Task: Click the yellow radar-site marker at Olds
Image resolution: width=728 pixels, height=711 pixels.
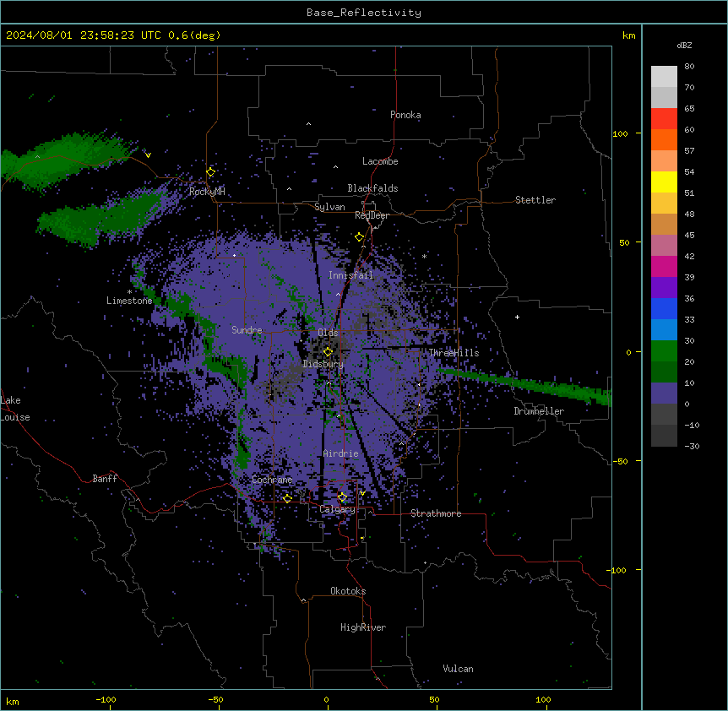Action: point(328,352)
